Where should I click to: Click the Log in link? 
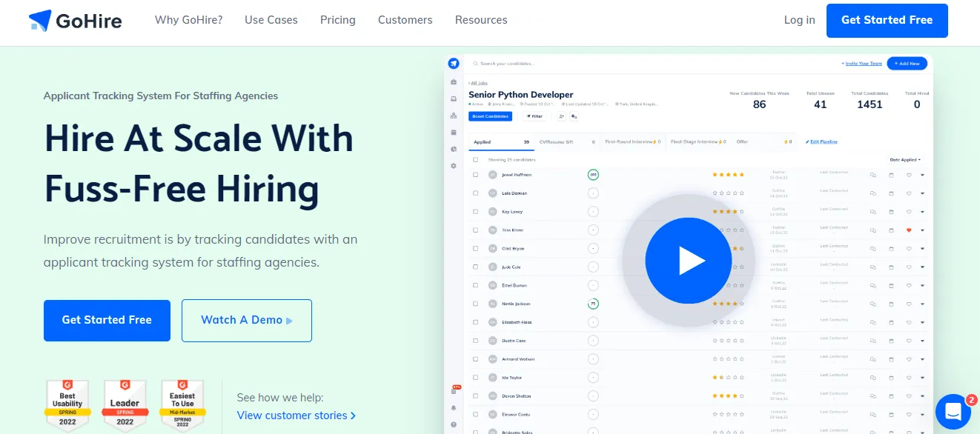pyautogui.click(x=800, y=20)
